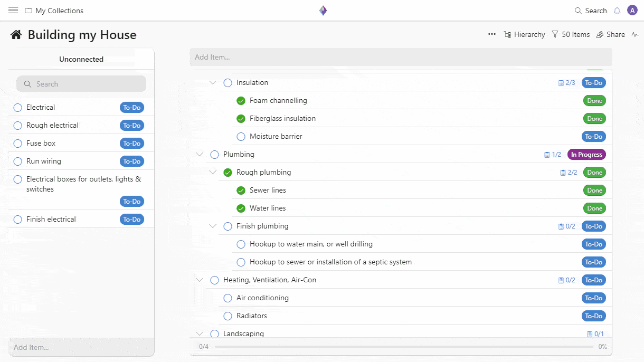Click the home icon beside the title
The image size is (644, 362).
click(x=16, y=35)
